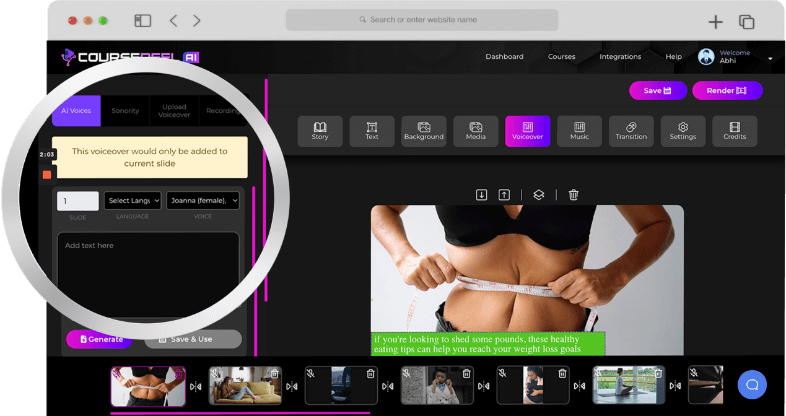Click the layers stack icon above canvas

[538, 194]
